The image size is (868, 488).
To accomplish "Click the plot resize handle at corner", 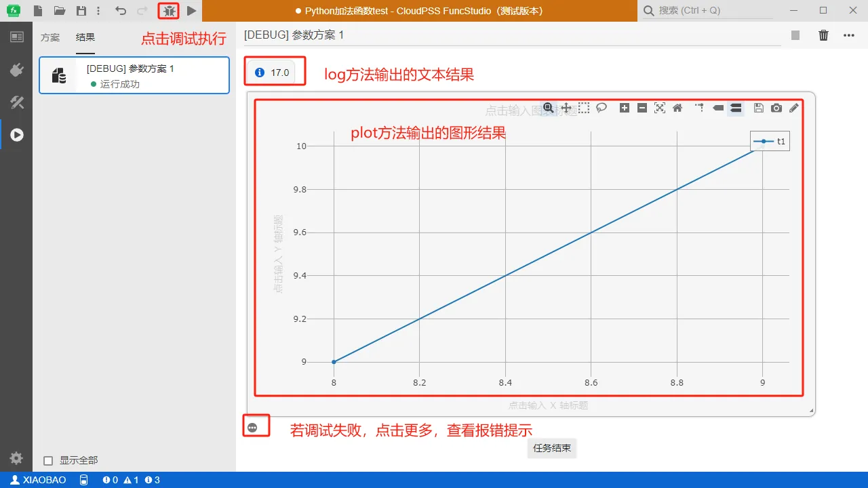I will pyautogui.click(x=811, y=411).
